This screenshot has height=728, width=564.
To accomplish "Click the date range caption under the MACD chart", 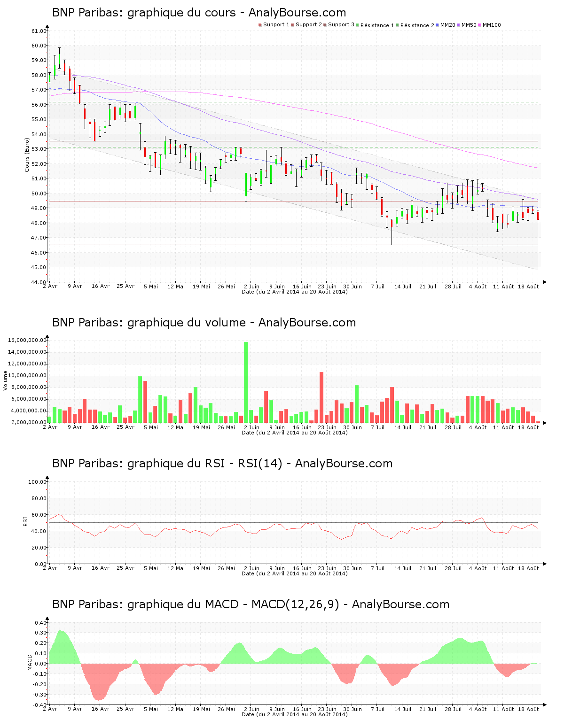I will coord(295,714).
